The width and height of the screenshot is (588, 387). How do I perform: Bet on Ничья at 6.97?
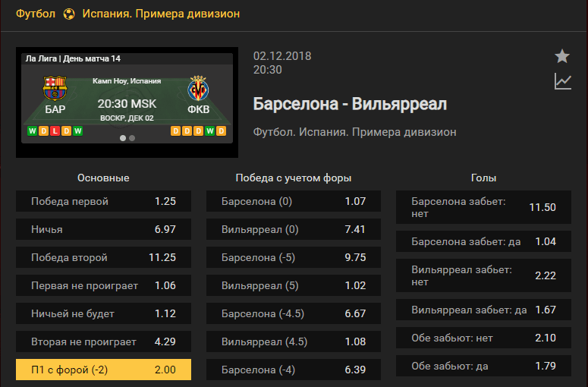[x=103, y=229]
